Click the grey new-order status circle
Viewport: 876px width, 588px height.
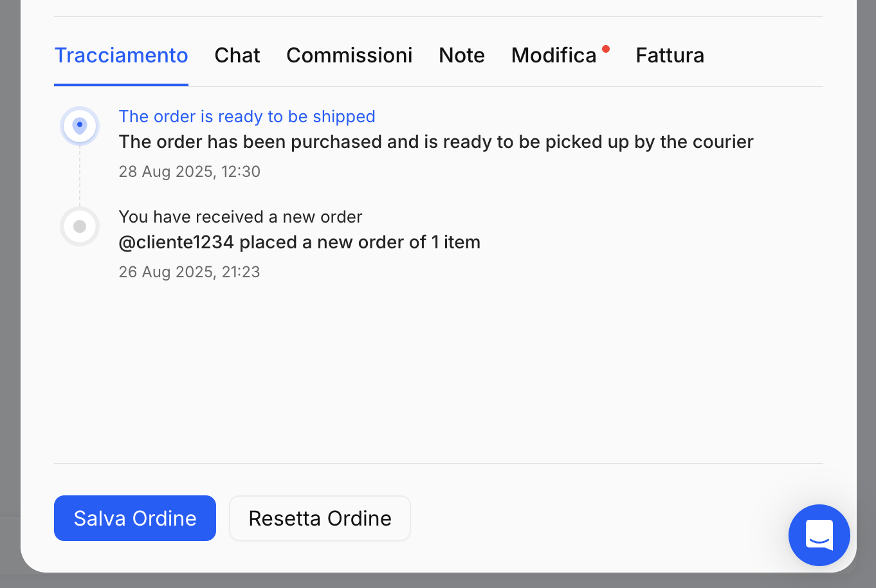(80, 226)
